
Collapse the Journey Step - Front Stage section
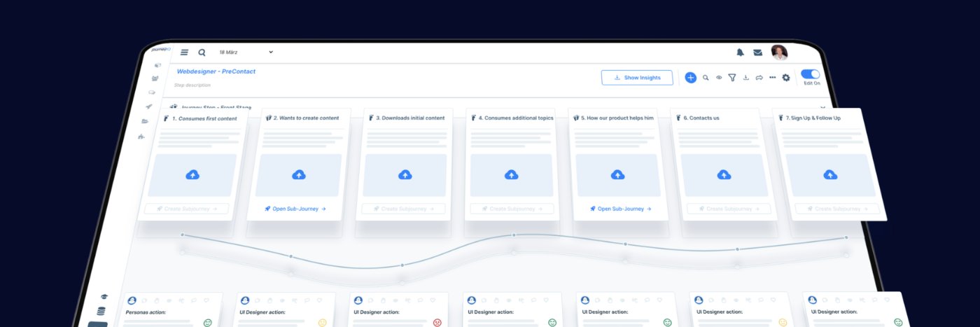point(822,108)
